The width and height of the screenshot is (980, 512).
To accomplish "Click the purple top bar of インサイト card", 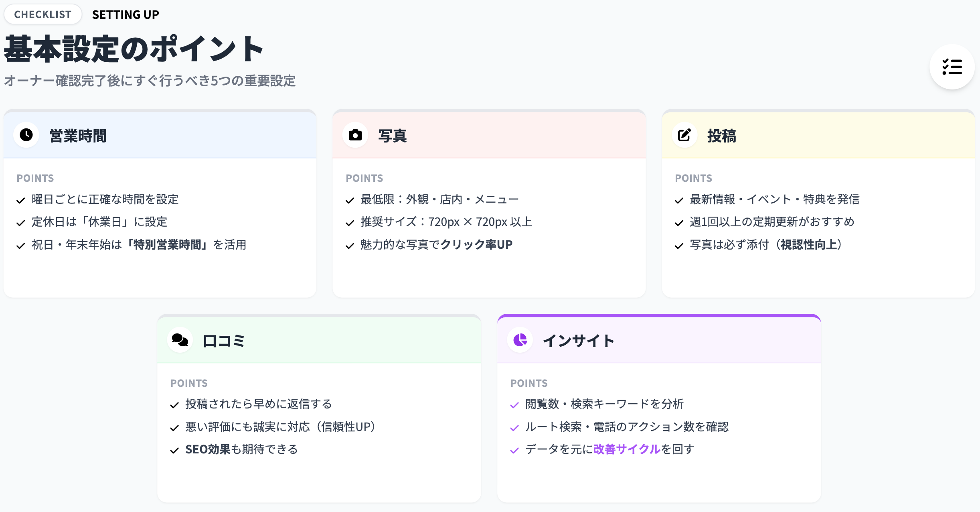I will [x=659, y=316].
